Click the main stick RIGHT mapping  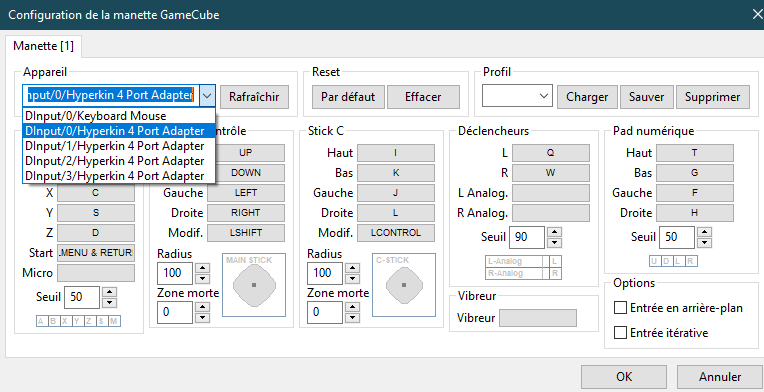[x=246, y=213]
